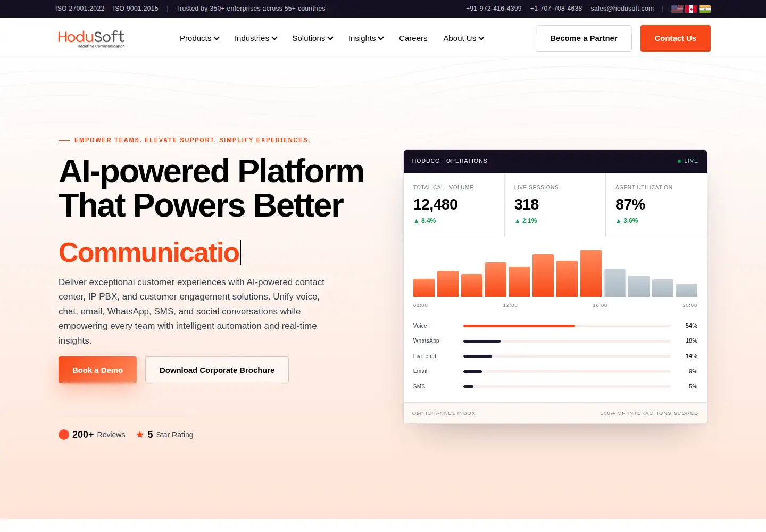Click the 8.4% growth indicator
766x532 pixels.
424,221
